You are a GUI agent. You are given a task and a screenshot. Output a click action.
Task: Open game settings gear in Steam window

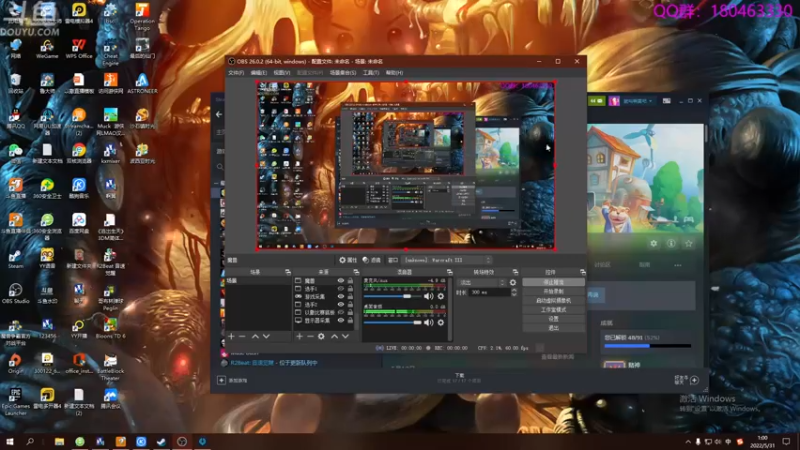(654, 243)
